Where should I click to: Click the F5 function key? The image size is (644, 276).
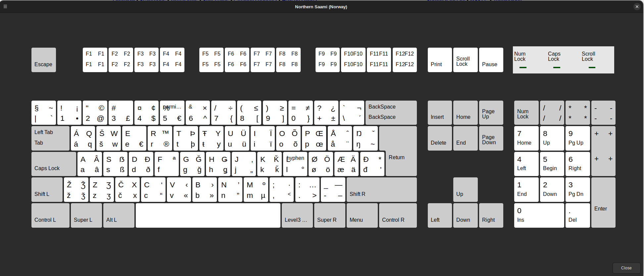click(211, 60)
